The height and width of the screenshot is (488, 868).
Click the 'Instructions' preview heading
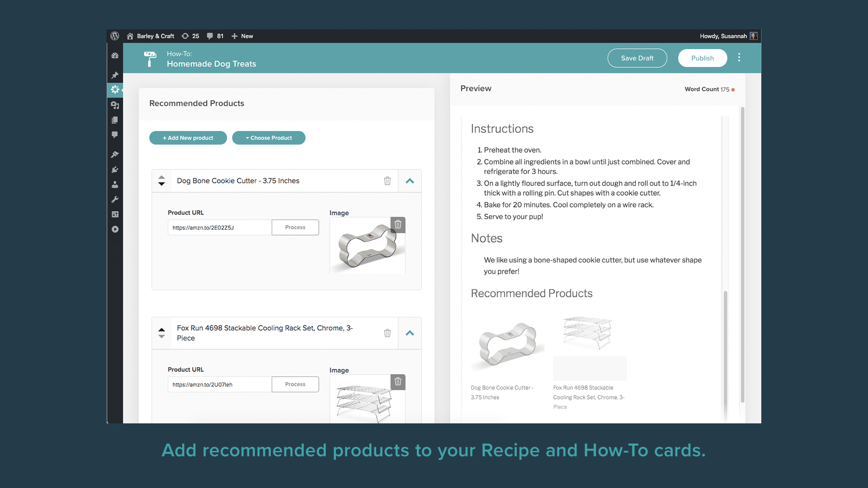tap(502, 129)
